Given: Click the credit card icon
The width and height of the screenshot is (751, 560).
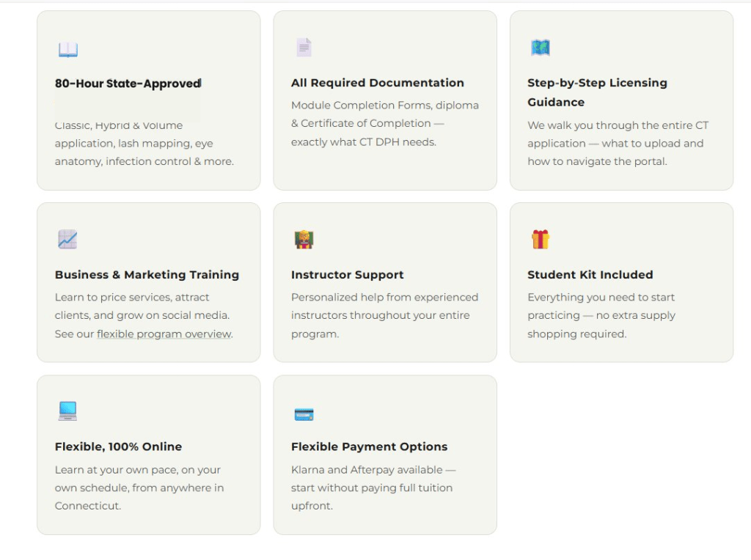Looking at the screenshot, I should [x=304, y=415].
